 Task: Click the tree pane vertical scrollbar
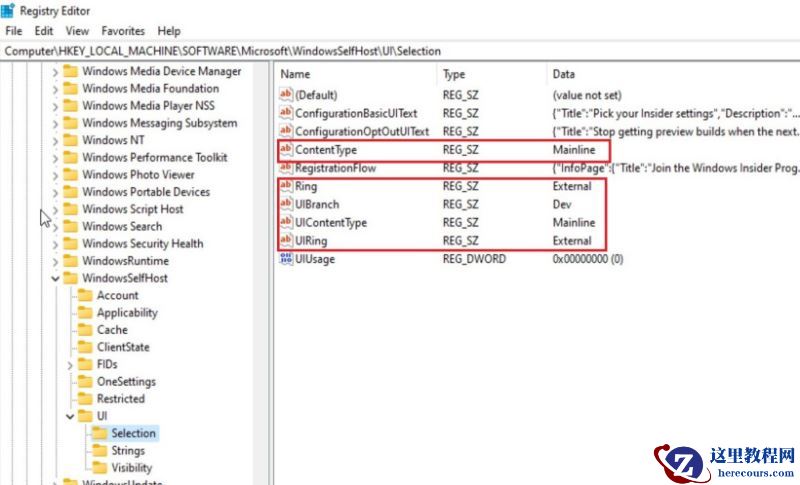263,273
